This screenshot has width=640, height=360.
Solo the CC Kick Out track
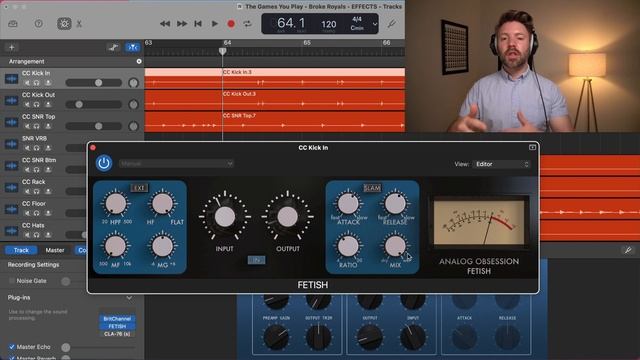pos(37,104)
